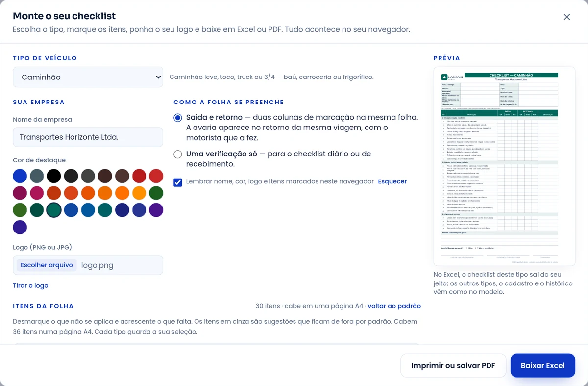
Task: Click the Escolher arquivo button
Action: pos(47,265)
